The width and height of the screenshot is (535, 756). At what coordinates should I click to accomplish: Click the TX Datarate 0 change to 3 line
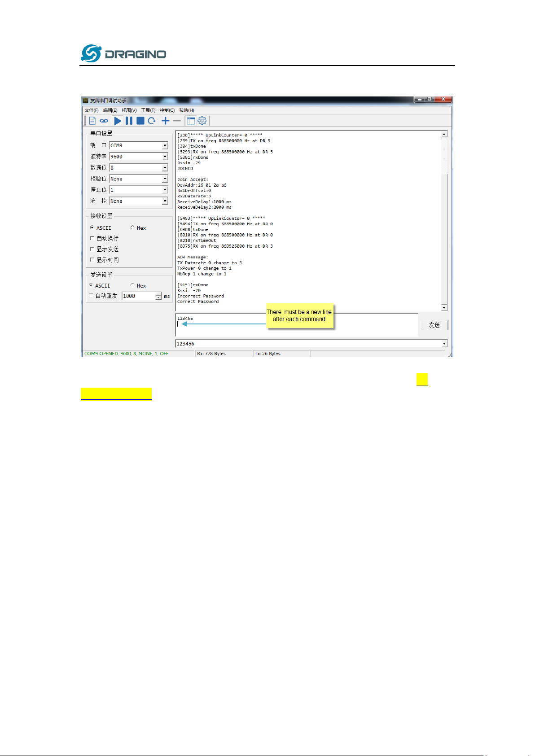(x=210, y=263)
